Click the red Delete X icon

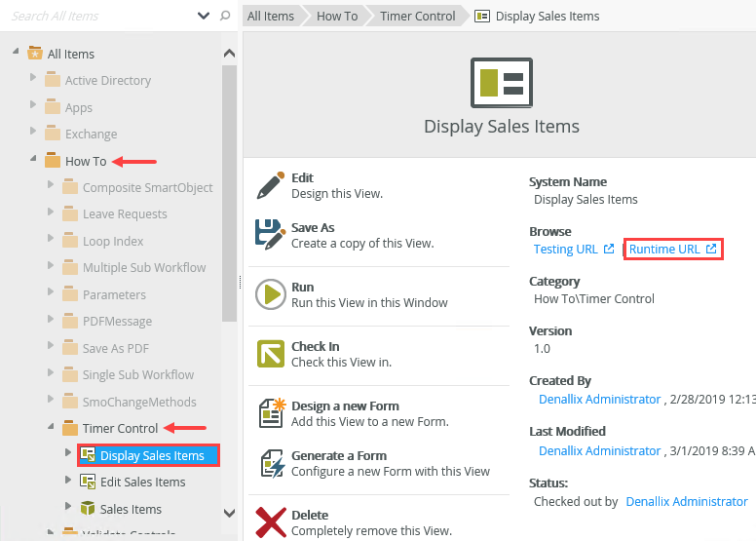tap(270, 522)
